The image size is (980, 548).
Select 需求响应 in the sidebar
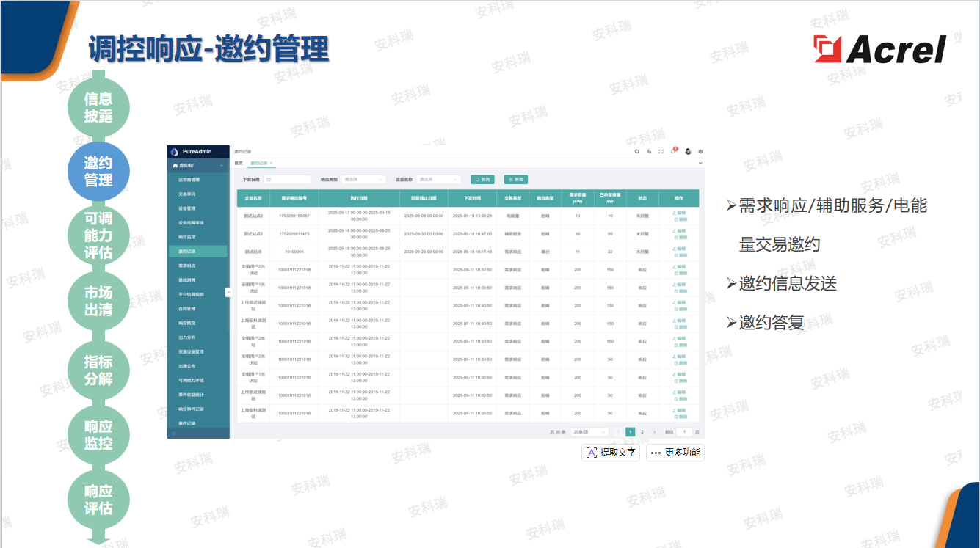(x=187, y=266)
